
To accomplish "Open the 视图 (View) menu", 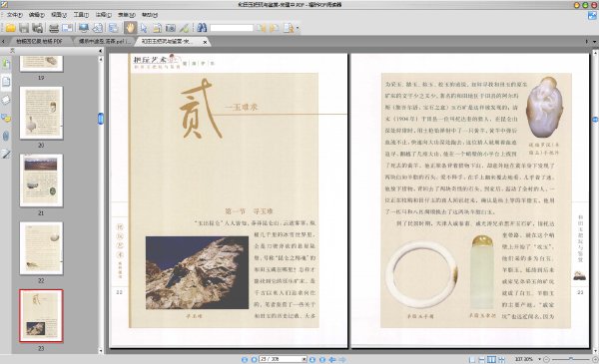I will 59,15.
